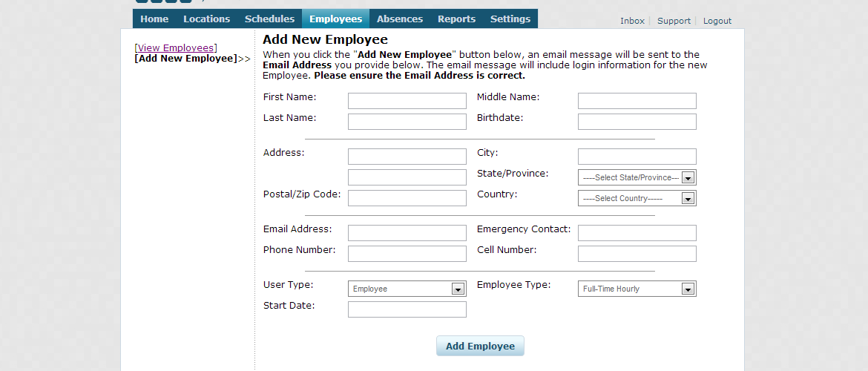Viewport: 868px width, 371px height.
Task: Log out using the Logout link
Action: tap(717, 21)
